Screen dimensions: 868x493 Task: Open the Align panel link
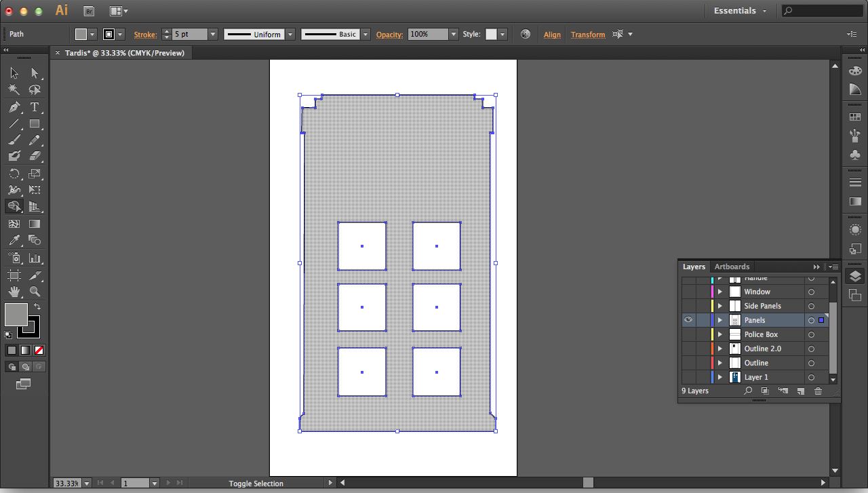[552, 35]
